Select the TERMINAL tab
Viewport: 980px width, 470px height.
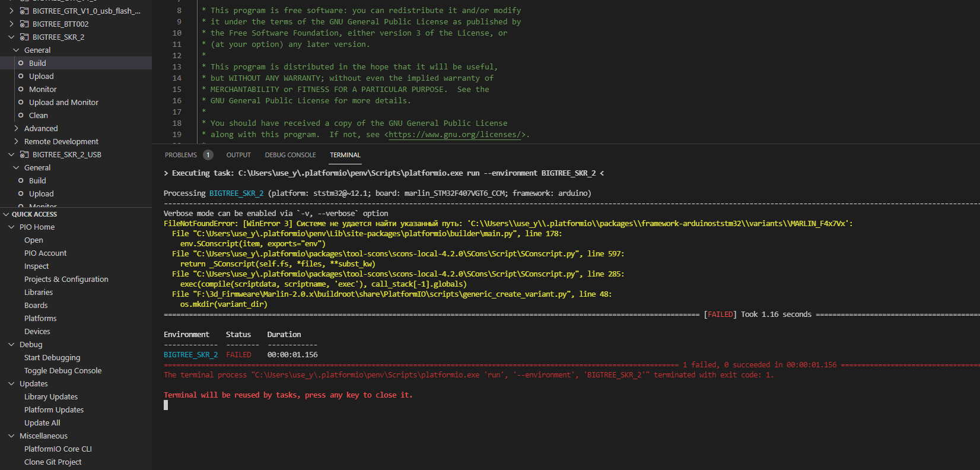(x=345, y=155)
